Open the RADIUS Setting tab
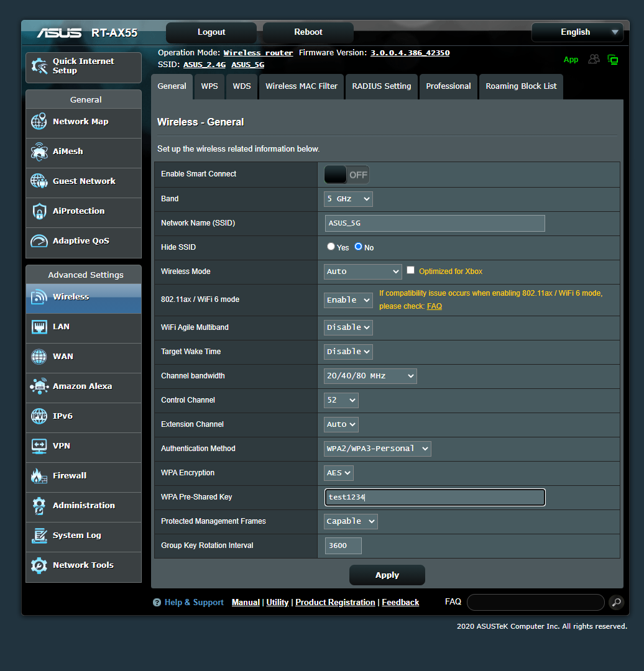The height and width of the screenshot is (671, 644). pos(382,86)
